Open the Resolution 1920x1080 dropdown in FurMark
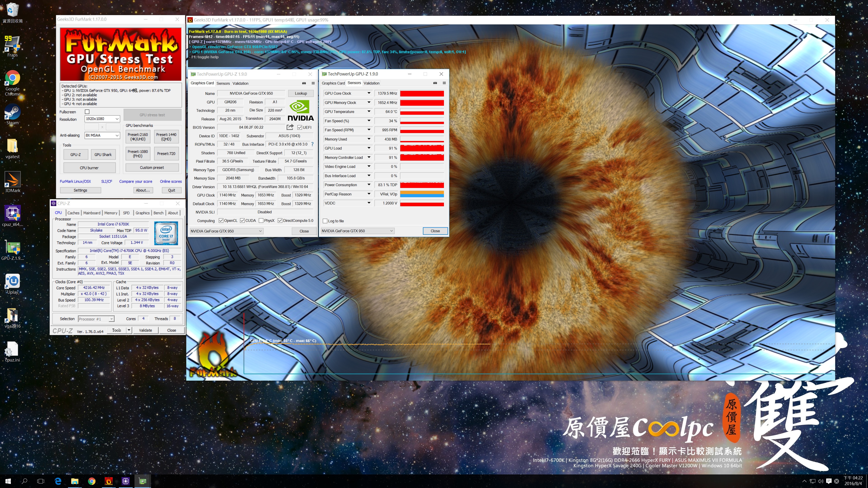This screenshot has height=488, width=868. 102,119
